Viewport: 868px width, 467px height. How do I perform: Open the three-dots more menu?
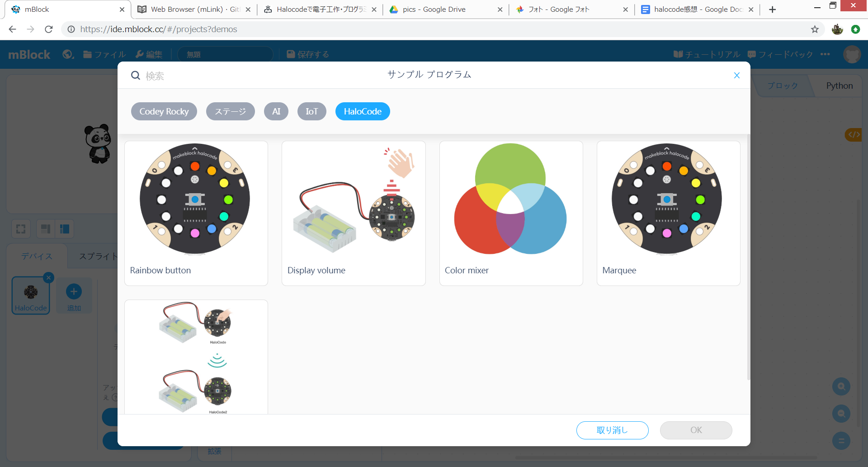click(825, 54)
